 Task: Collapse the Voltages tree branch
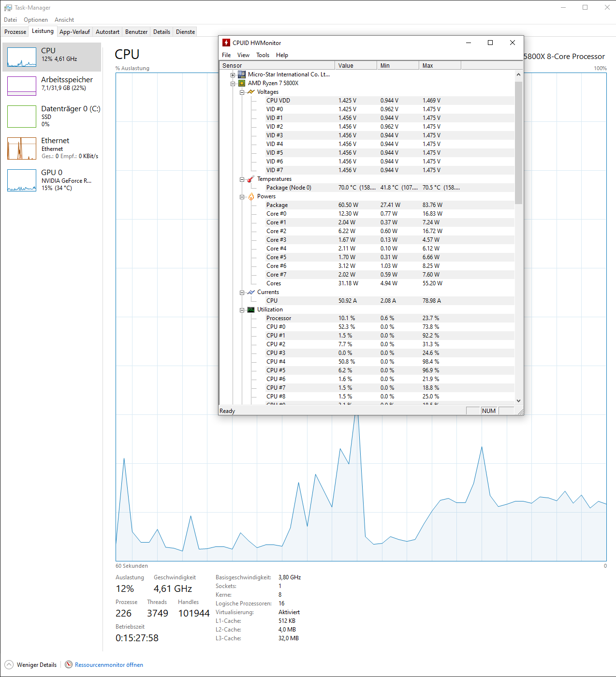coord(242,92)
